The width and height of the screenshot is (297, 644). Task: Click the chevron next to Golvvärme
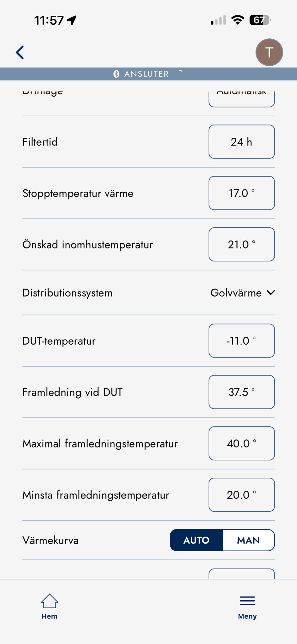[x=271, y=293]
